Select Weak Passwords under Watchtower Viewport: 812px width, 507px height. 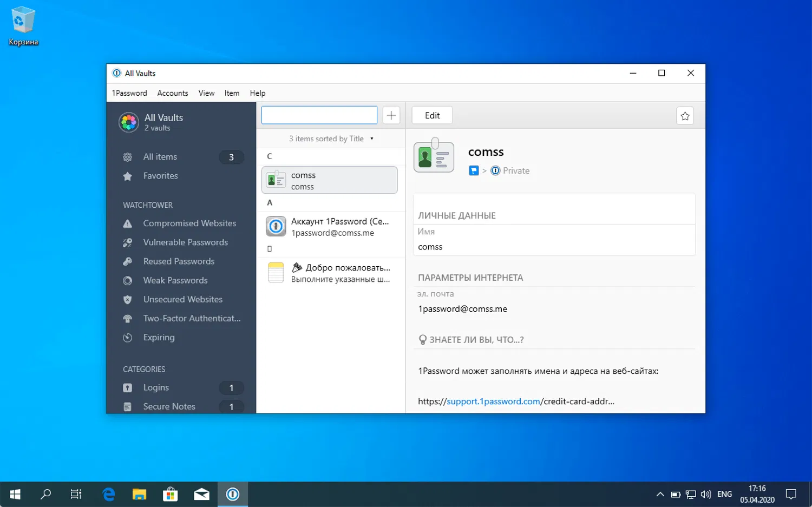pos(175,280)
